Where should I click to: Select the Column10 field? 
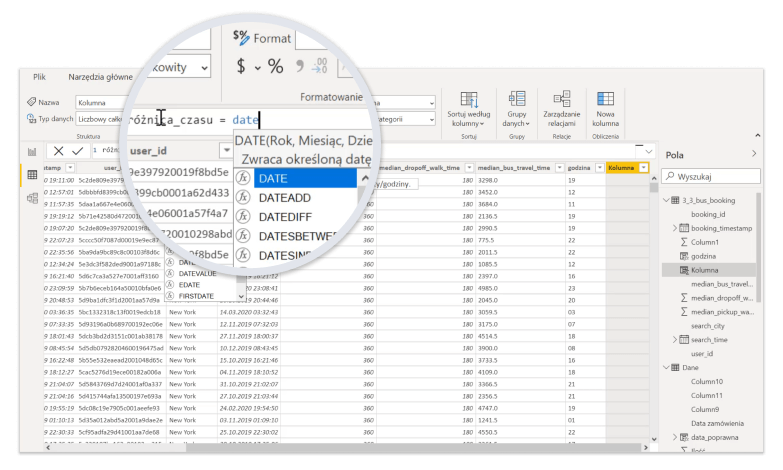[x=707, y=382]
